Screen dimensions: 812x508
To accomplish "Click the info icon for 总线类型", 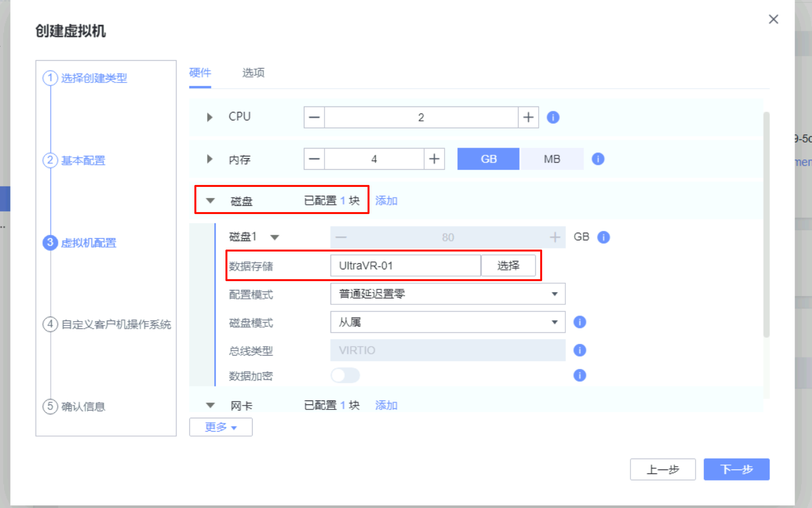I will (580, 350).
